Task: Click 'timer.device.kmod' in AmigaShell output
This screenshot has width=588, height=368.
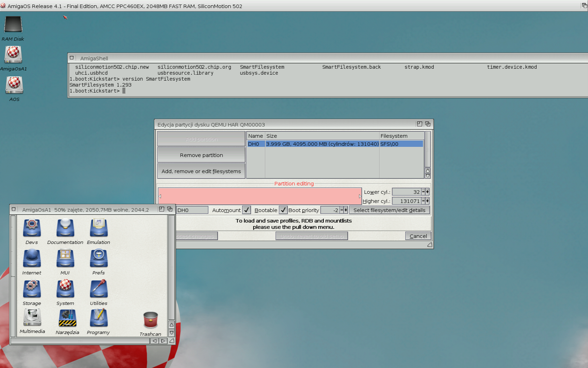Action: pyautogui.click(x=512, y=67)
